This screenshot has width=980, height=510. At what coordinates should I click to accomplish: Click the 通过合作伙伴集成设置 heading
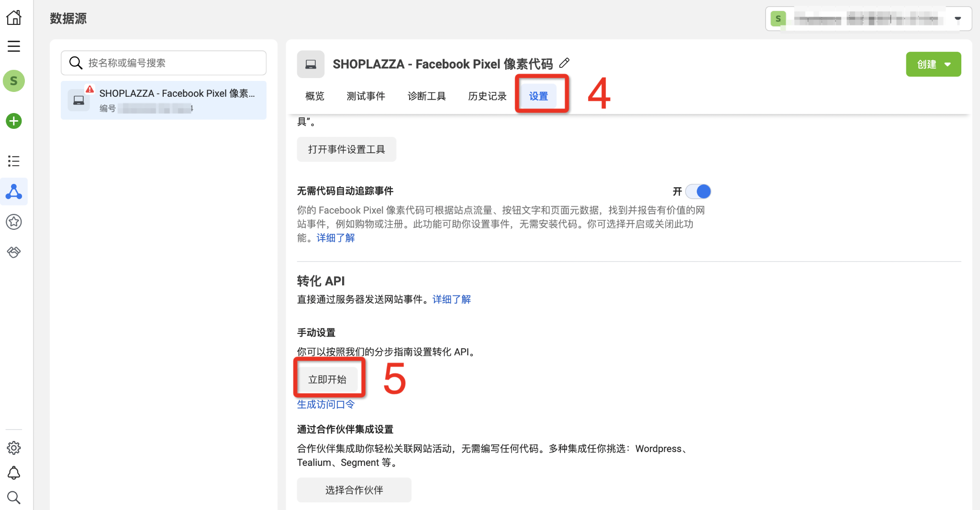point(345,429)
